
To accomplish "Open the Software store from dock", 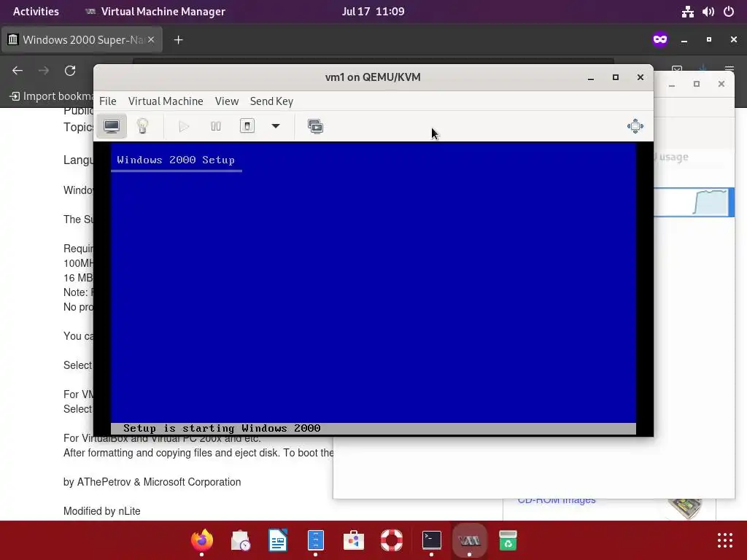I will tap(354, 540).
